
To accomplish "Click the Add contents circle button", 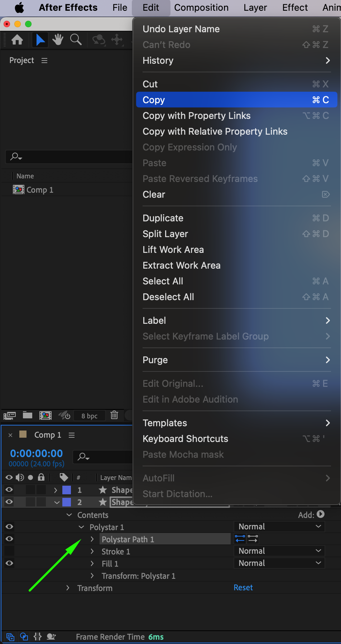I will coord(321,514).
